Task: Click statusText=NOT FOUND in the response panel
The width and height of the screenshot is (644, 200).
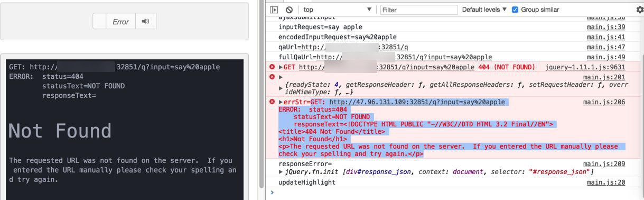Action: coord(83,86)
